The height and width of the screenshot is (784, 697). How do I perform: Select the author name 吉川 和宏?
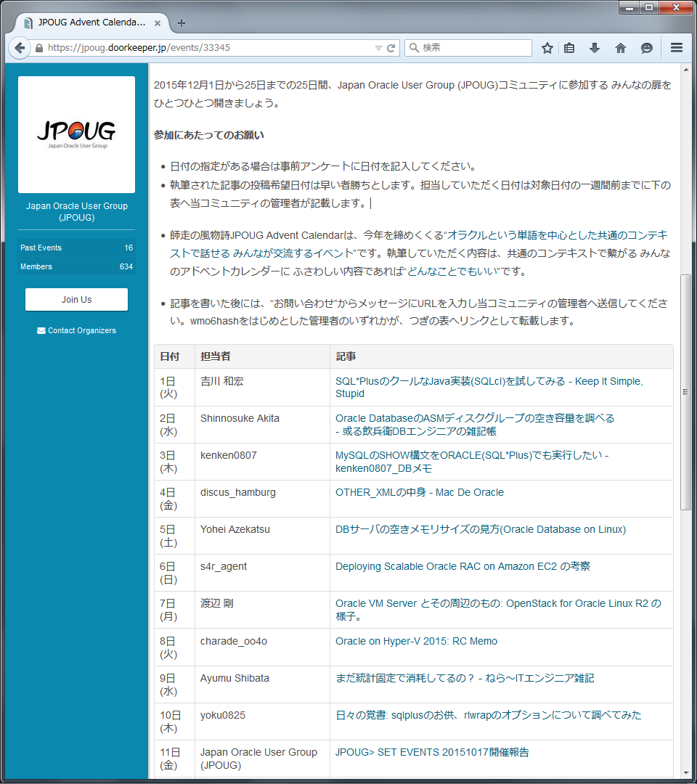pos(222,381)
